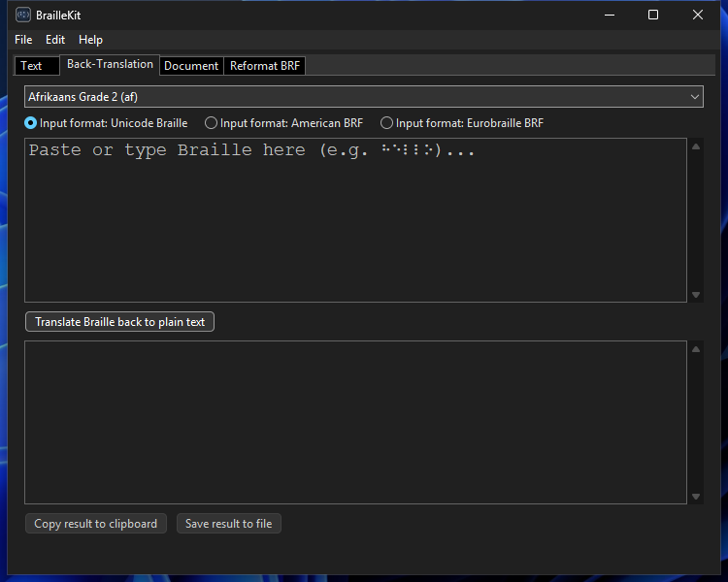
Task: Click the input area scrollbar up arrow
Action: pos(696,146)
